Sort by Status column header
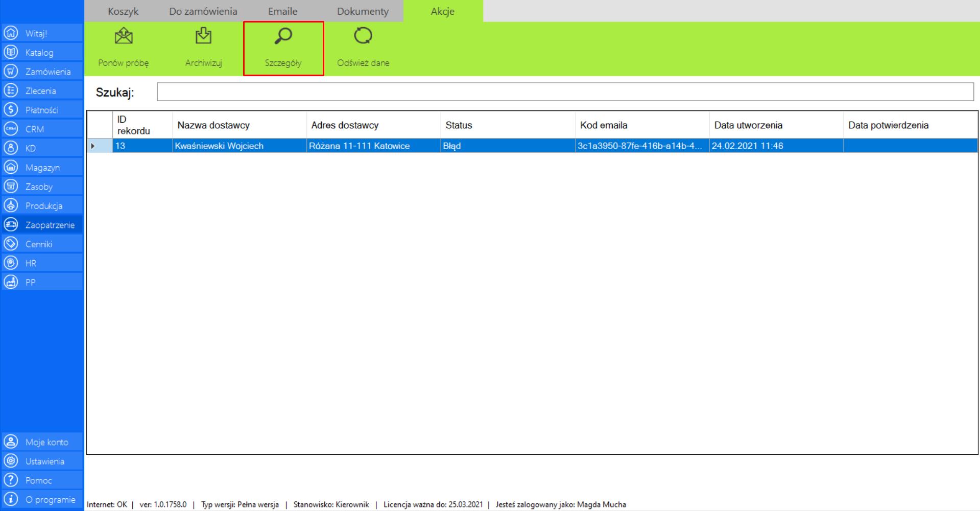The image size is (980, 511). point(508,125)
